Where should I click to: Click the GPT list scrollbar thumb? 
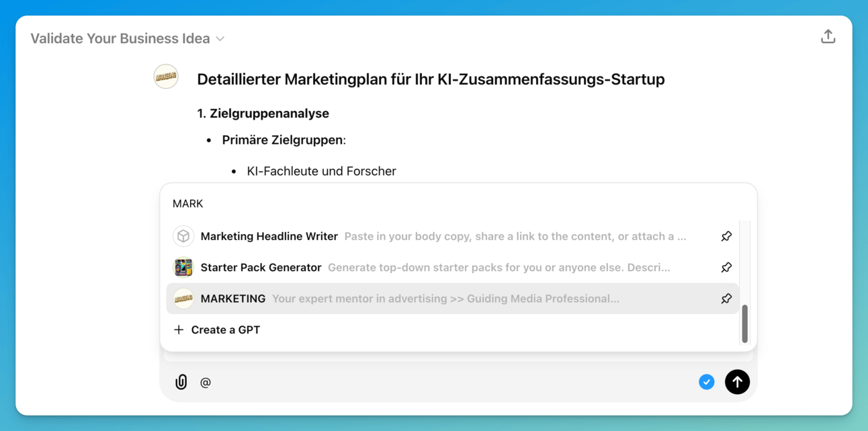(x=744, y=323)
